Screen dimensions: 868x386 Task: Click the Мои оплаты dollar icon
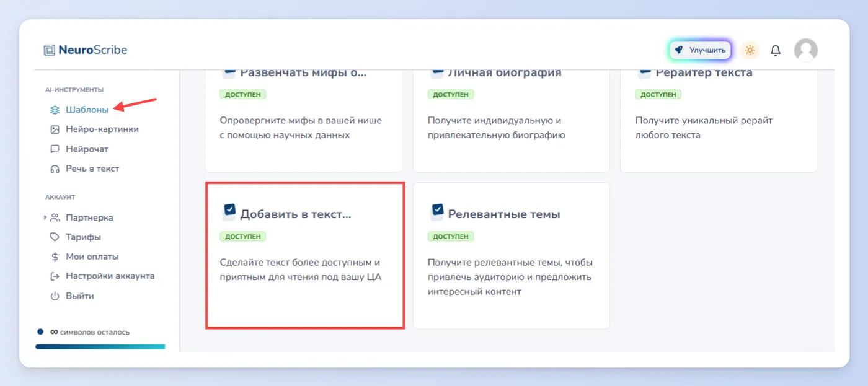[x=55, y=257]
